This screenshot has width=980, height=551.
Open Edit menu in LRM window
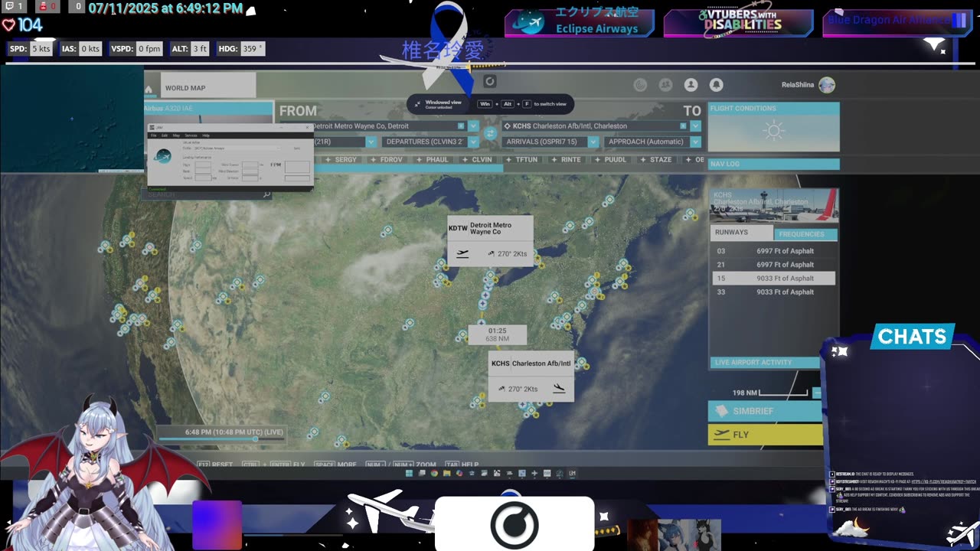(x=164, y=135)
